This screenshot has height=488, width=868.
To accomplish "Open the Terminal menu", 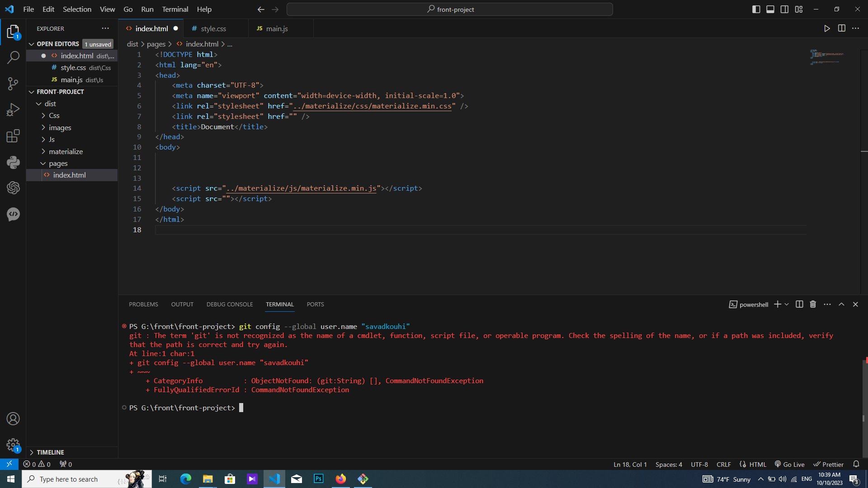I will click(175, 9).
